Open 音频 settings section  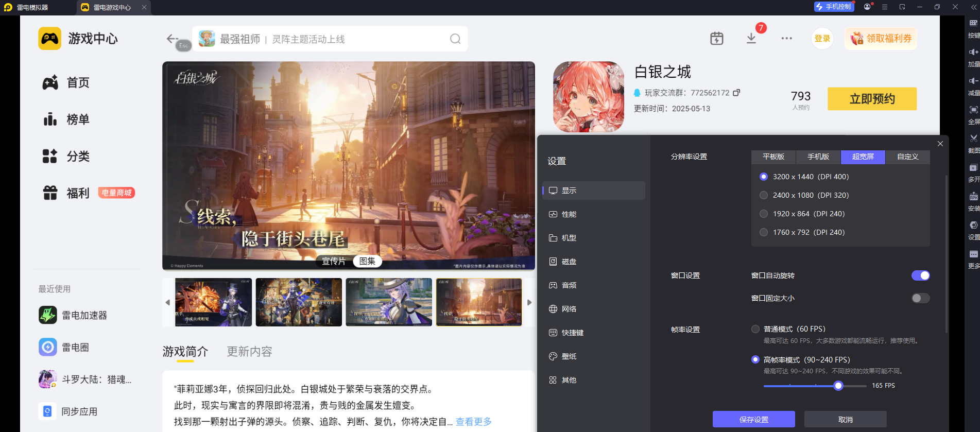point(594,285)
